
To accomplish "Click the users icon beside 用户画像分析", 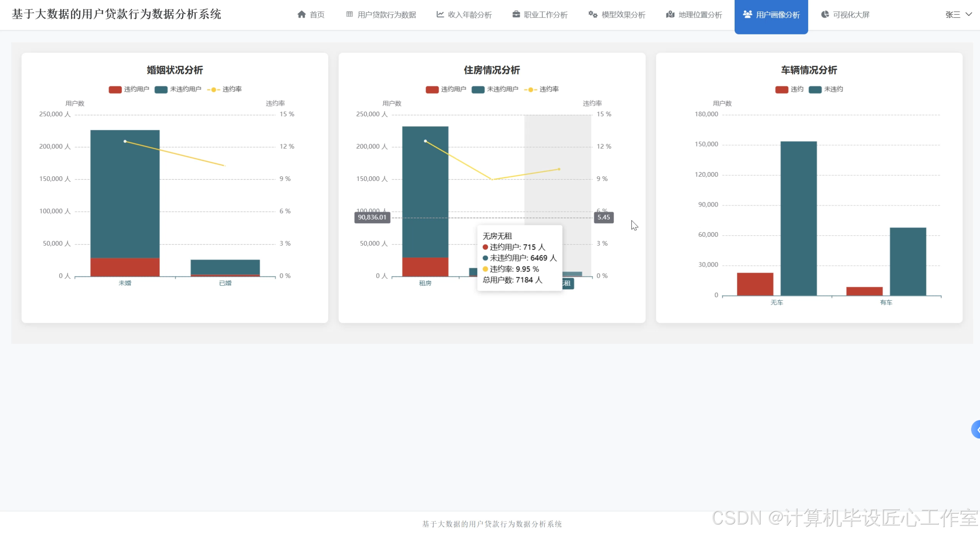I will [747, 15].
